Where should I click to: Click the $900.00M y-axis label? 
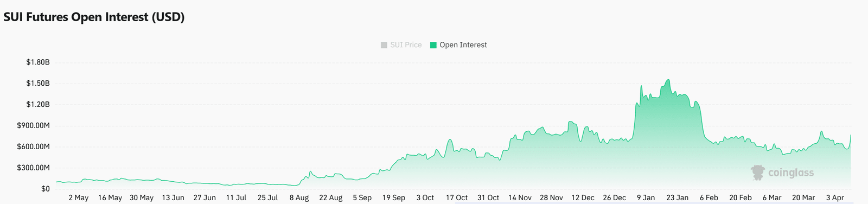tap(34, 126)
